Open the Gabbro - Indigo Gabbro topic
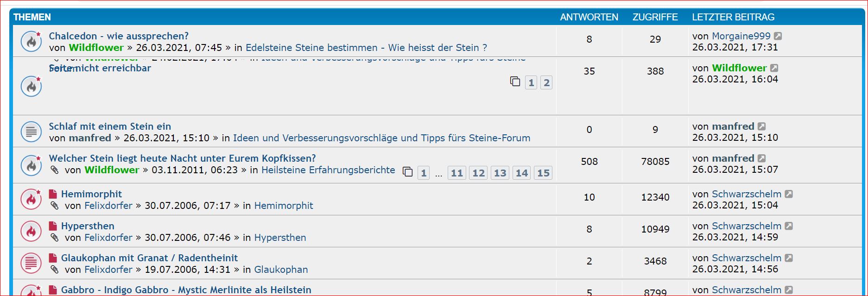868x296 pixels. point(186,290)
